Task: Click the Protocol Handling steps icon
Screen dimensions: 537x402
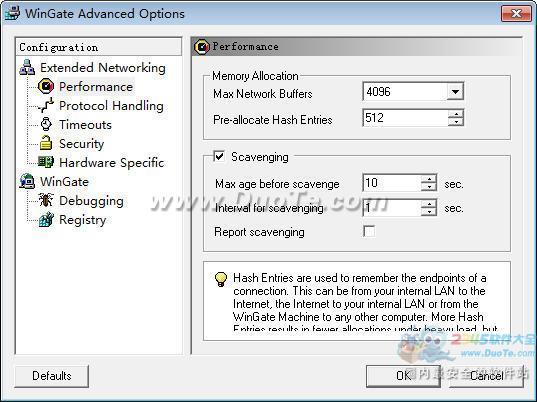Action: pyautogui.click(x=46, y=105)
